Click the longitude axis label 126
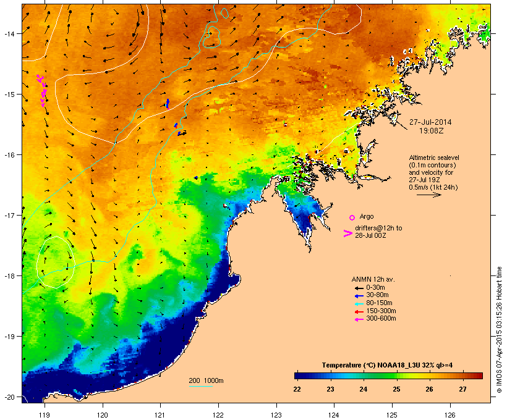 point(449,415)
